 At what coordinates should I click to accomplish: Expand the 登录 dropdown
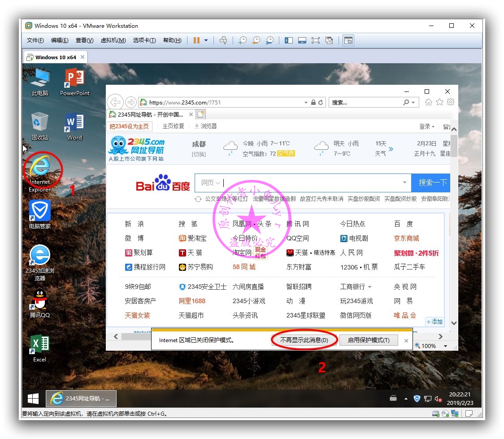427,126
